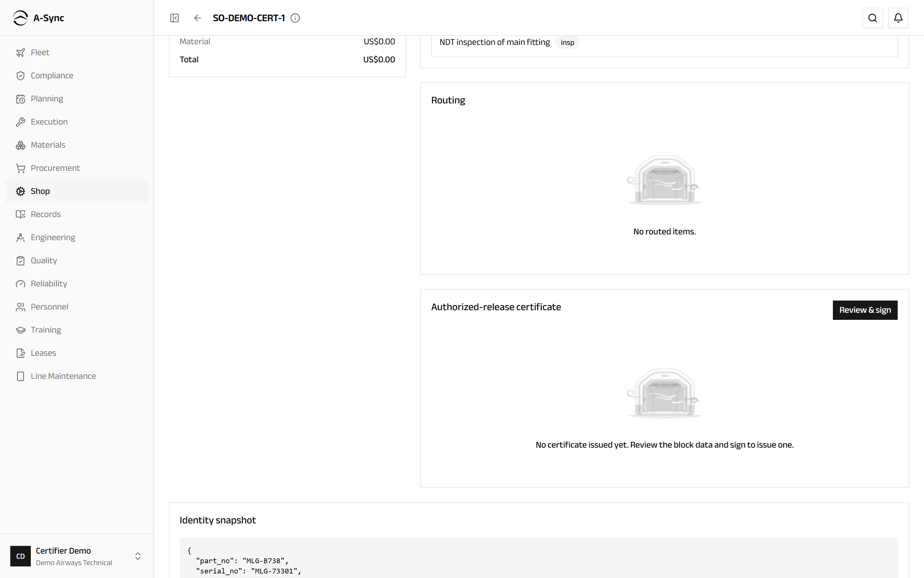The height and width of the screenshot is (578, 924).
Task: Open Planning via its calendar icon
Action: tap(21, 99)
